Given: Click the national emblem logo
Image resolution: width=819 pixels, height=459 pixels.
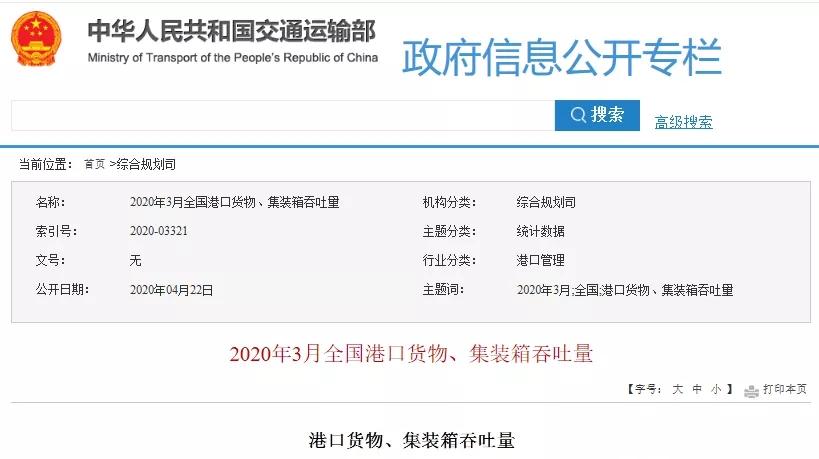Looking at the screenshot, I should pos(35,38).
